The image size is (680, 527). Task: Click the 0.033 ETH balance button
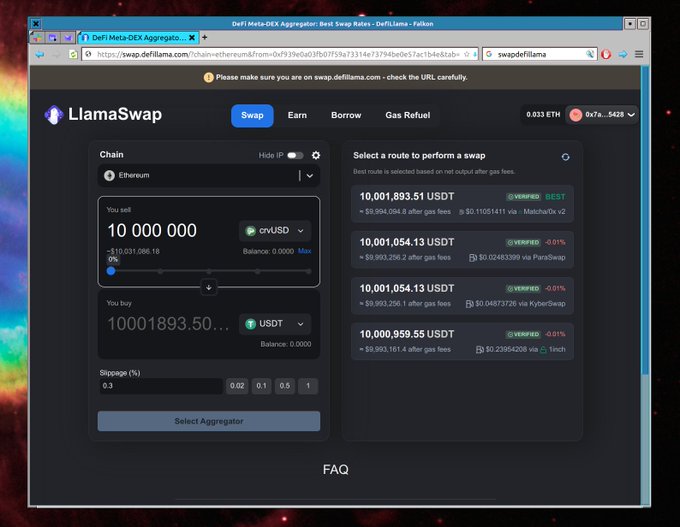[x=543, y=115]
